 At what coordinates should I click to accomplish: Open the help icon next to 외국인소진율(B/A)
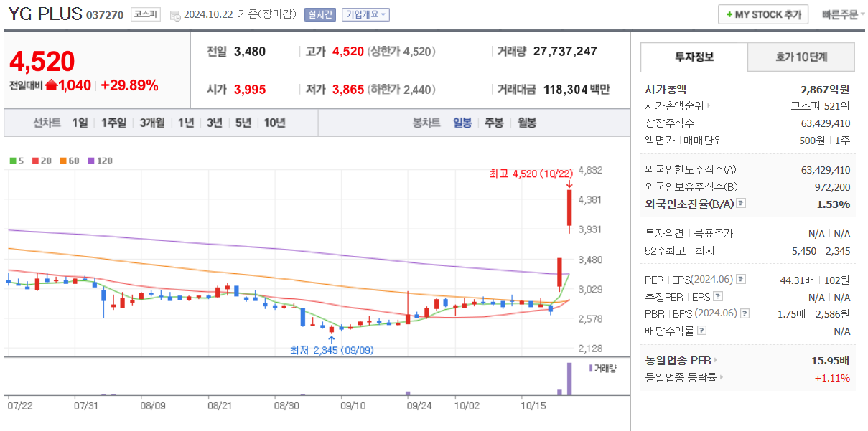click(741, 204)
